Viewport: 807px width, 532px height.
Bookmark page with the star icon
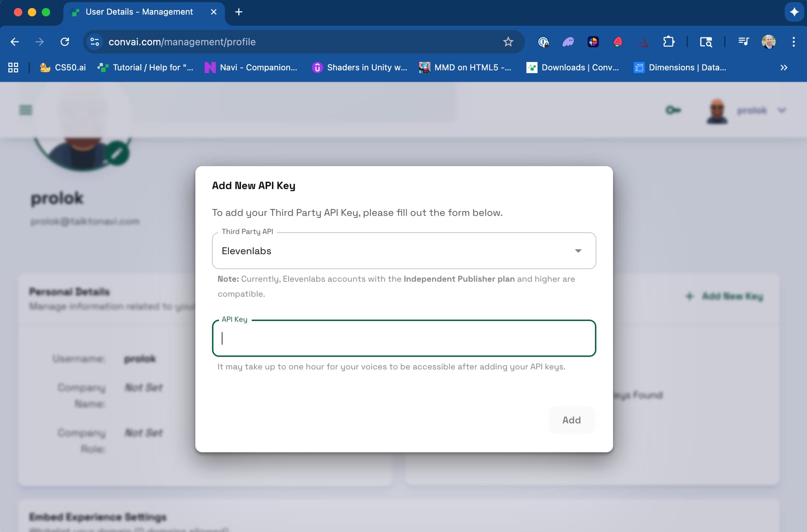[508, 42]
